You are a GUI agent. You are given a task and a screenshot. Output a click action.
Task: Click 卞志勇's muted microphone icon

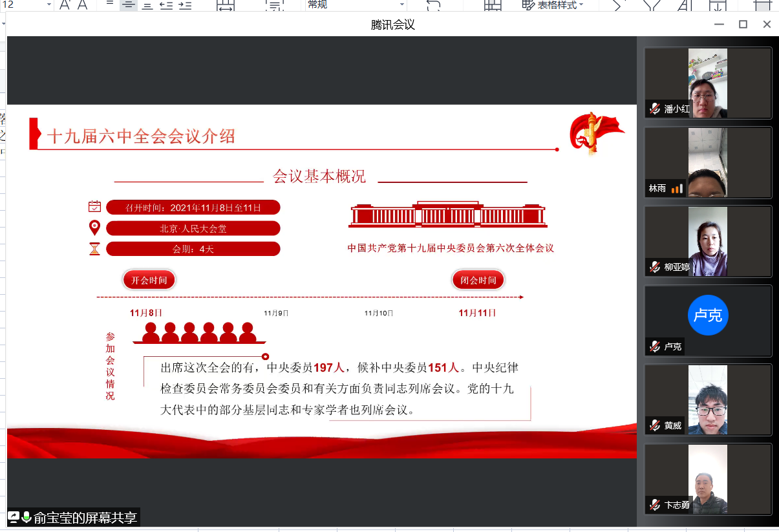pyautogui.click(x=655, y=505)
